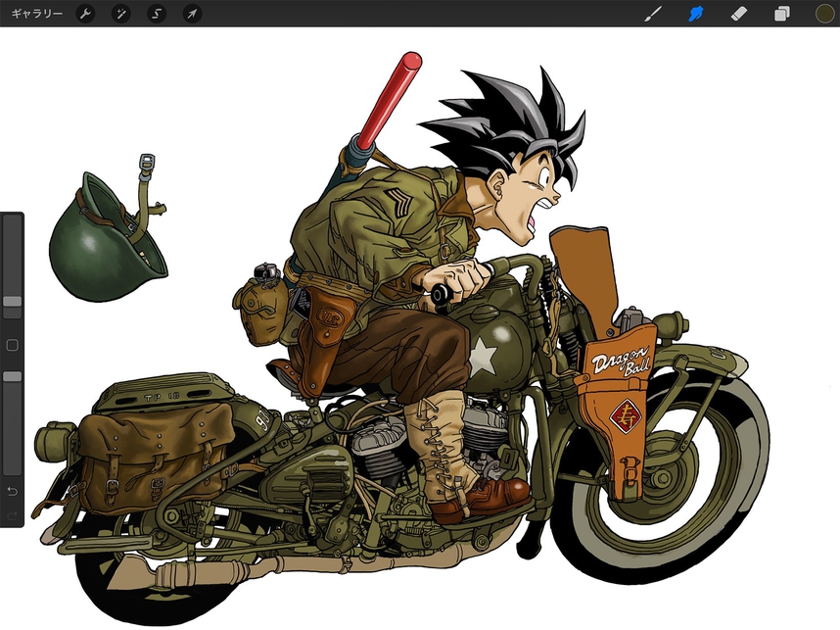
Task: Click the brush size slider handle
Action: (12, 302)
